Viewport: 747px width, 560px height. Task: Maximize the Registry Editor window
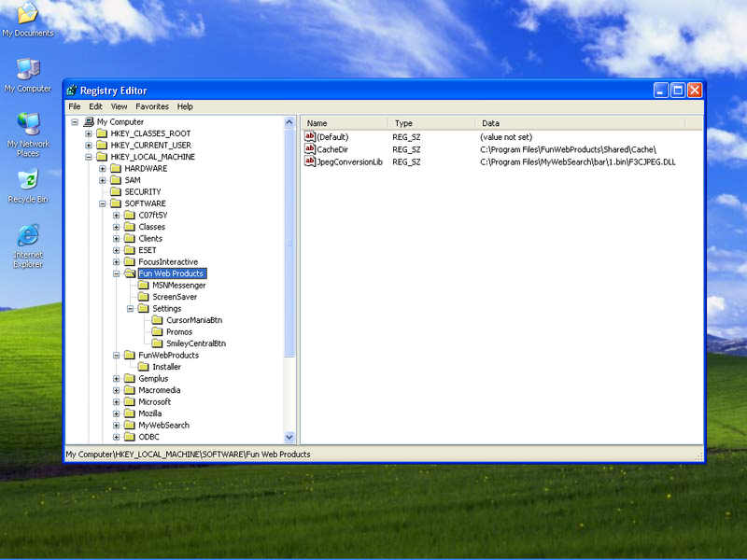[678, 90]
